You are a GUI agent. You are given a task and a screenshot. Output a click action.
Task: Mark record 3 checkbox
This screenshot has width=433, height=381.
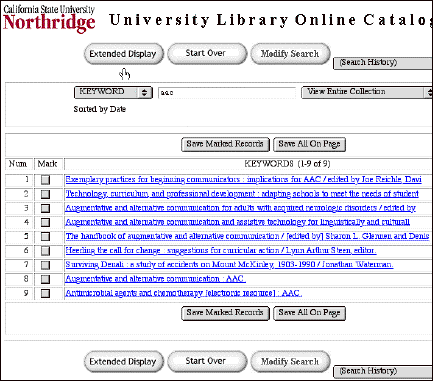pyautogui.click(x=45, y=209)
